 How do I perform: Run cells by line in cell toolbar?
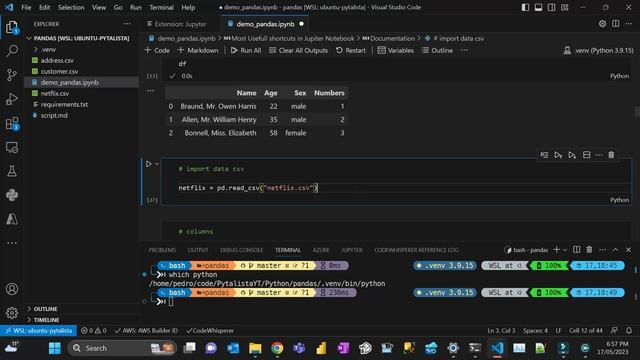[544, 155]
